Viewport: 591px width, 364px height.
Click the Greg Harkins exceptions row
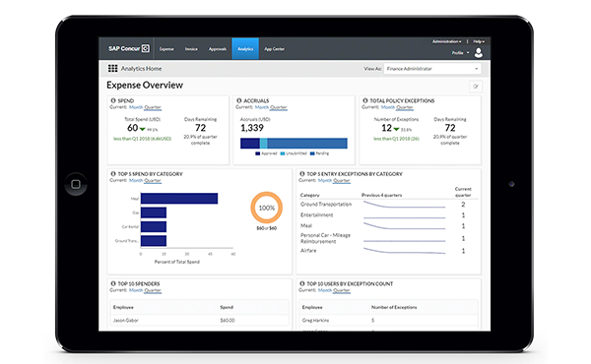tap(389, 321)
